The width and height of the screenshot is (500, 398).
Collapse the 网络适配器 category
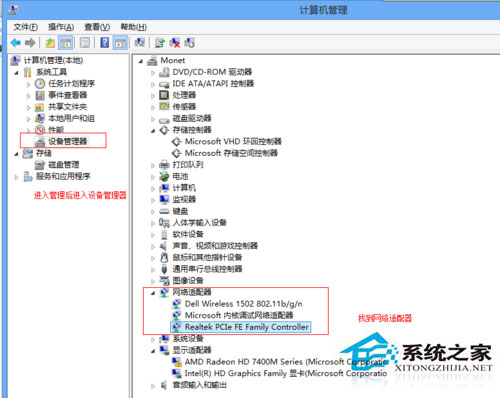pyautogui.click(x=153, y=293)
